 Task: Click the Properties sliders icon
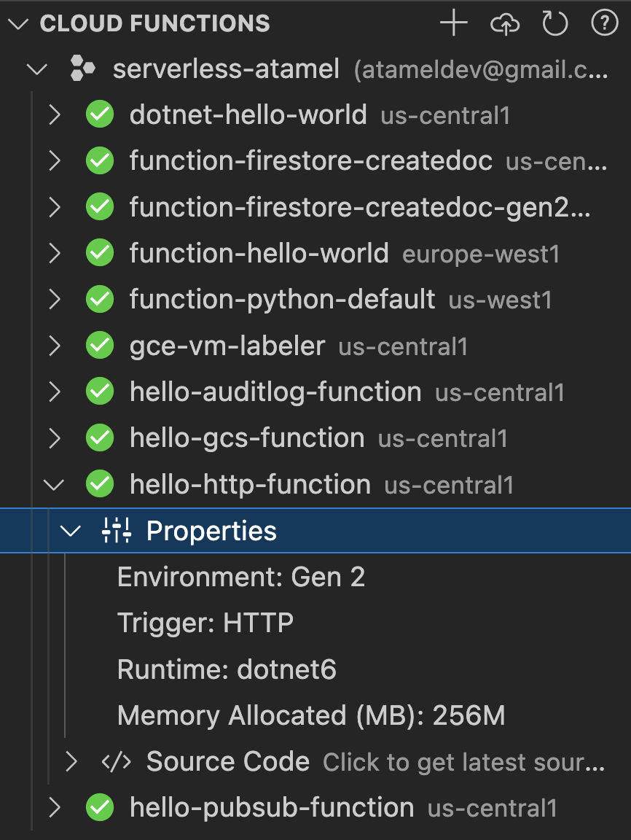pyautogui.click(x=116, y=530)
